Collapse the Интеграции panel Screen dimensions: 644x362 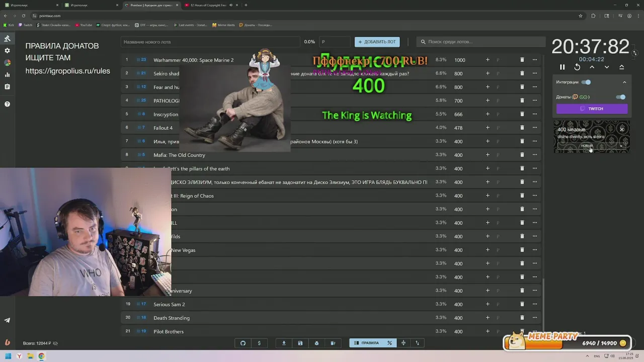click(624, 82)
